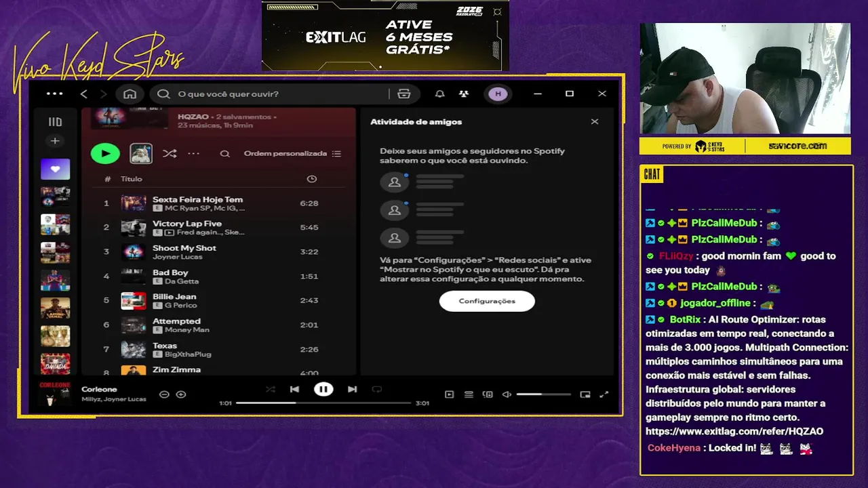This screenshot has width=868, height=488.
Task: Collapse Your Library sidebar
Action: coord(55,122)
